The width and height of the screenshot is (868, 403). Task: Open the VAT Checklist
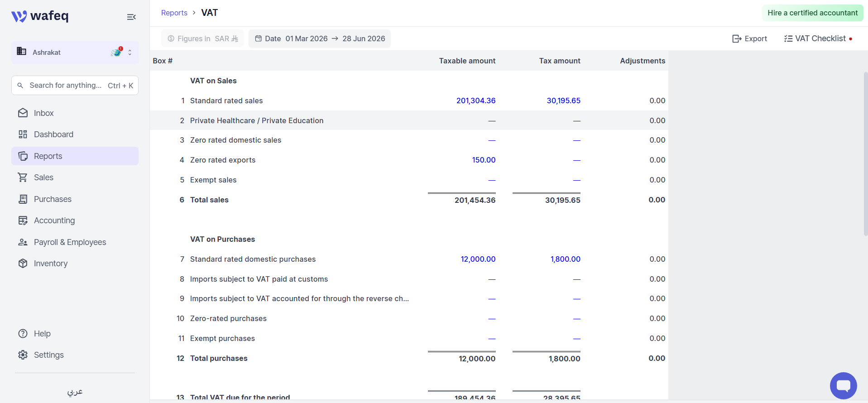(x=818, y=38)
